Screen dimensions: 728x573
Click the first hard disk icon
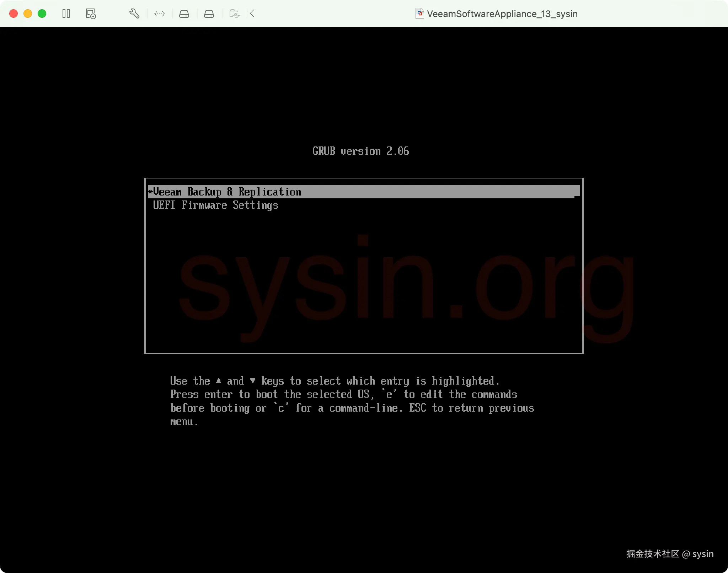(184, 14)
